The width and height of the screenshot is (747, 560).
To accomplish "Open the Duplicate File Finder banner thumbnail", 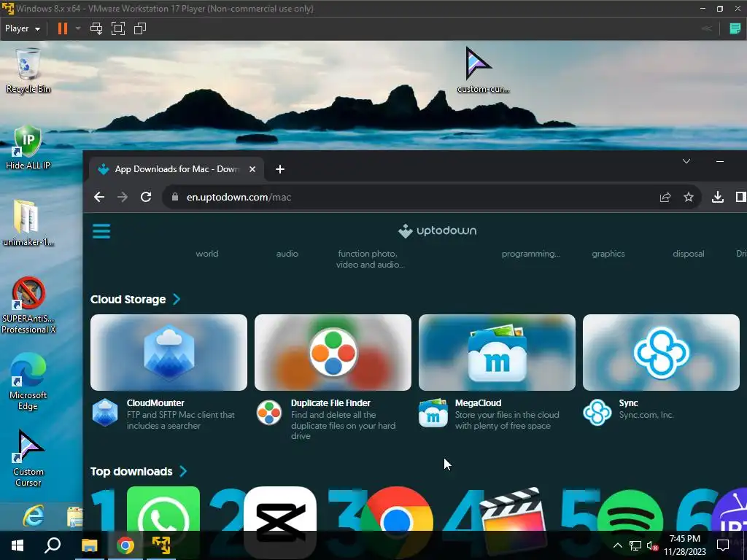I will 333,352.
